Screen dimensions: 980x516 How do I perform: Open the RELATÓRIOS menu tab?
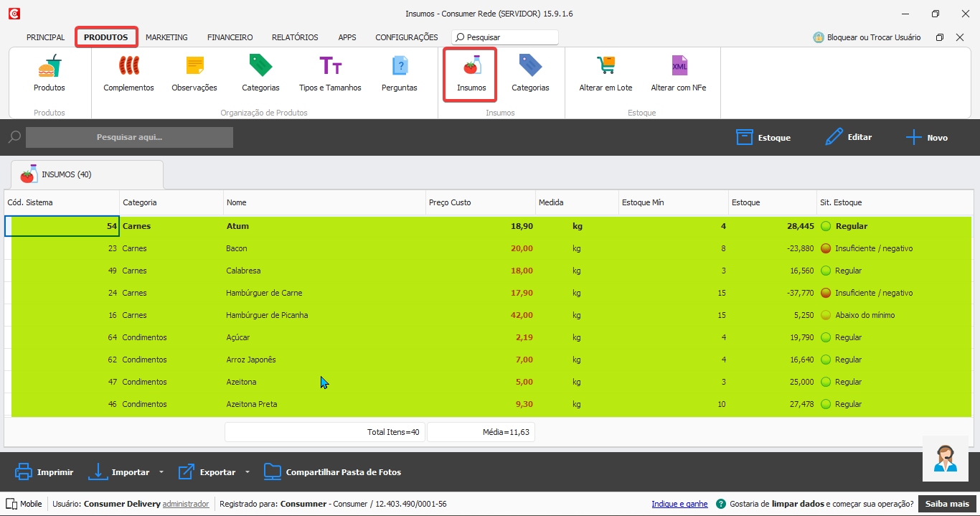coord(295,37)
